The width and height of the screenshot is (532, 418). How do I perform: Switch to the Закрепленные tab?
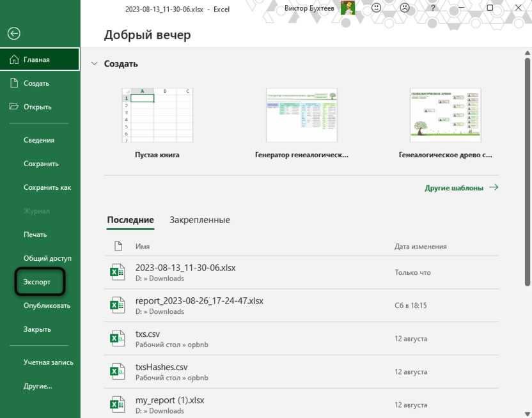(x=199, y=220)
